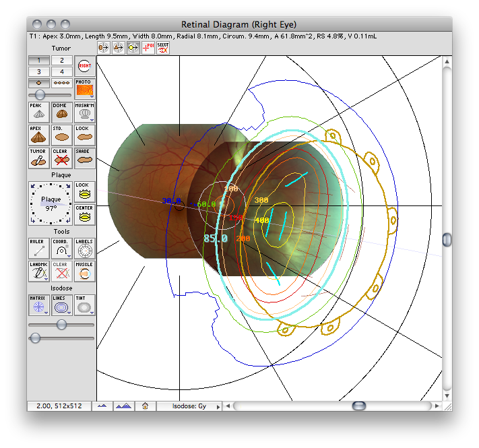The width and height of the screenshot is (479, 448).
Task: Open the PHOTO fundus image dropdown
Action: tap(85, 89)
